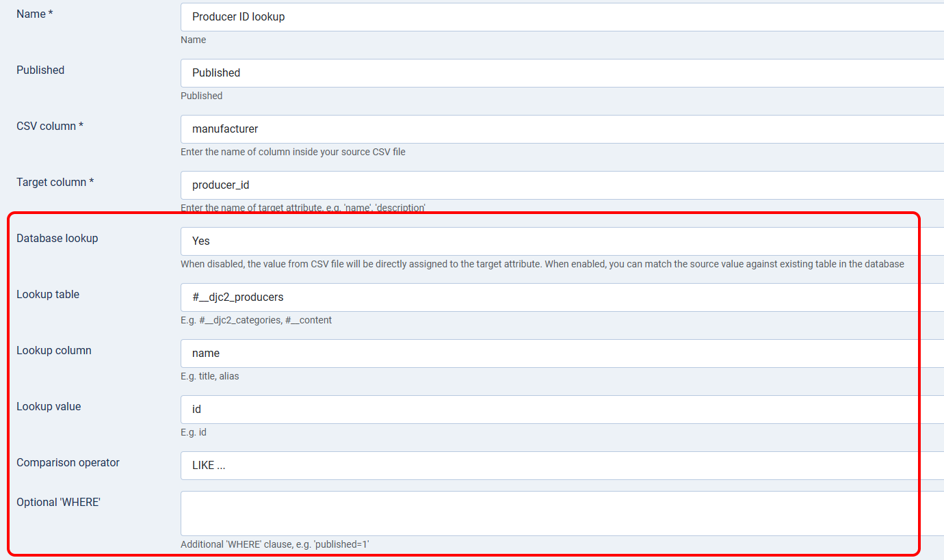Click the 'Published' label on the left

pyautogui.click(x=40, y=70)
